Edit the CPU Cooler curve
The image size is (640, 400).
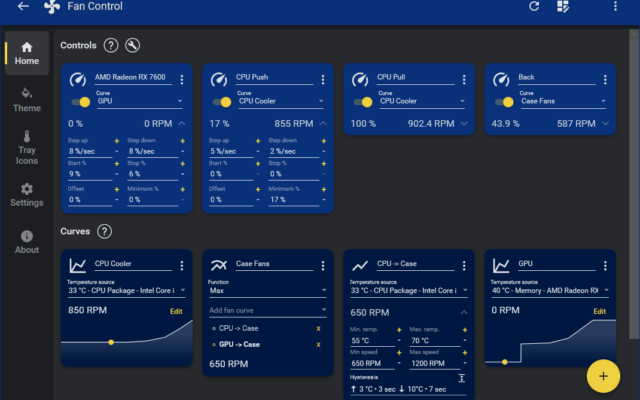coord(176,311)
